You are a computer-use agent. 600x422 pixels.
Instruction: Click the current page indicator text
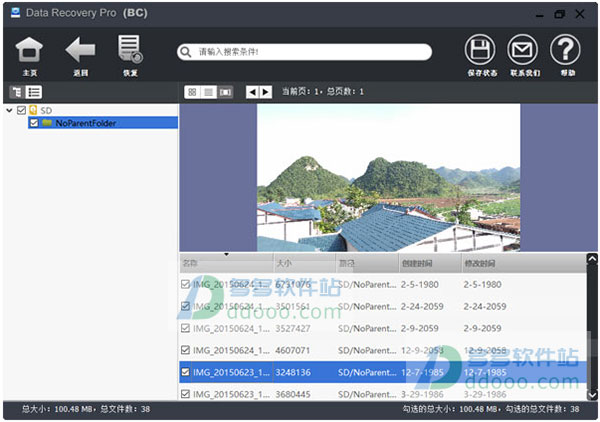click(x=323, y=91)
